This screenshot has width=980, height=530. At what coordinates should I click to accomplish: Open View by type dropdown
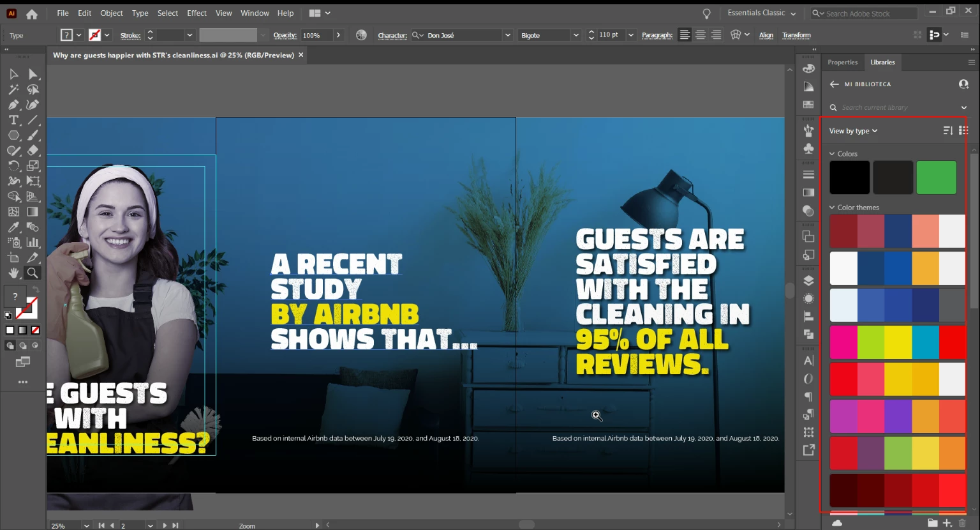tap(853, 131)
